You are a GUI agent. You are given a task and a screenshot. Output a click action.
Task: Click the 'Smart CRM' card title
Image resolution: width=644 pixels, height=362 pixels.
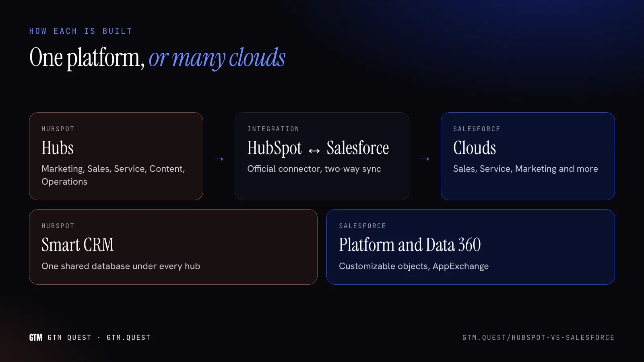pos(78,245)
